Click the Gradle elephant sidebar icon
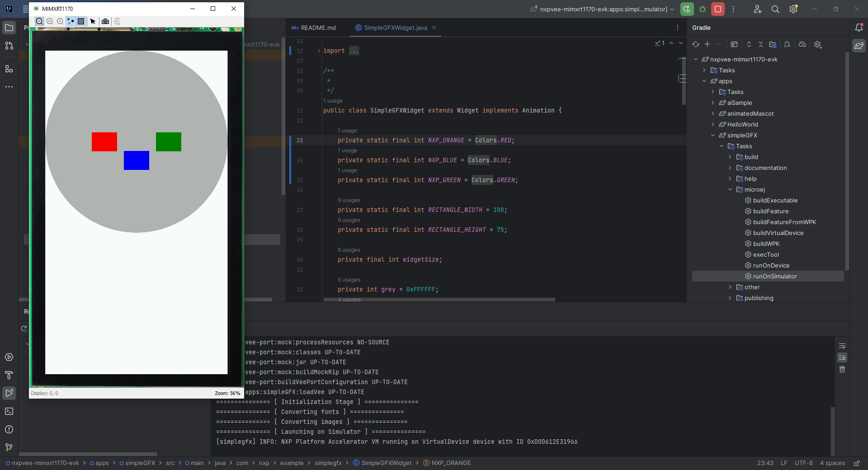The image size is (868, 470). tap(859, 46)
